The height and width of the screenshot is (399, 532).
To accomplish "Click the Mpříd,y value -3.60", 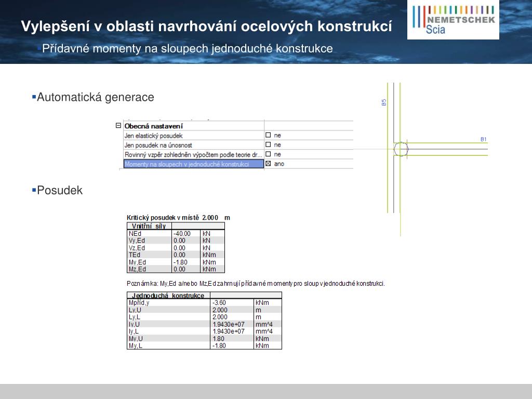I will tap(219, 303).
